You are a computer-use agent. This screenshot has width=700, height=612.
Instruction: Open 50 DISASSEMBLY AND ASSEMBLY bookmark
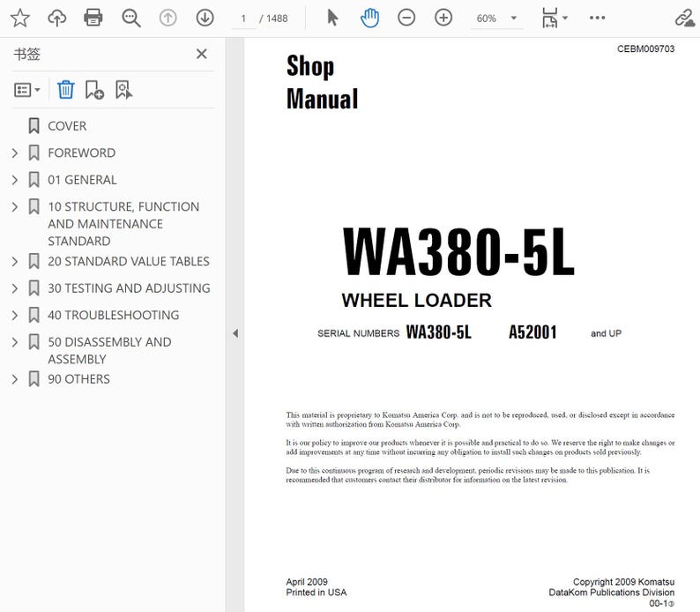pyautogui.click(x=109, y=351)
